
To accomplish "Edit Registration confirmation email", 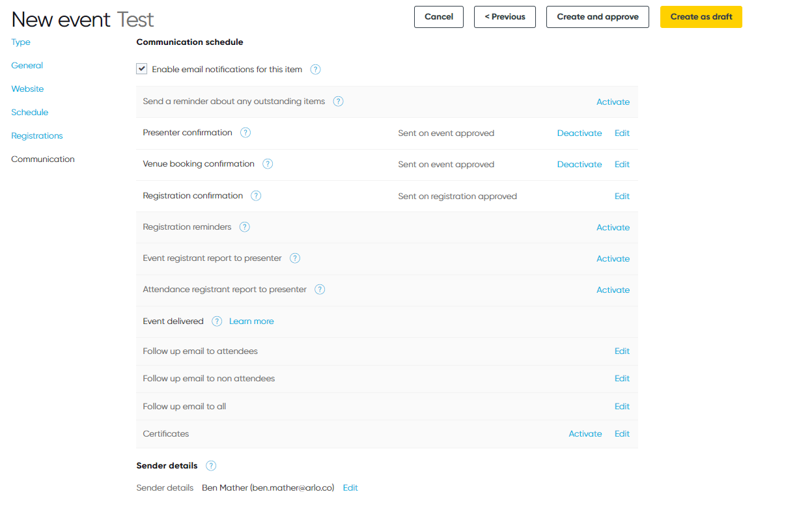I will pos(623,197).
